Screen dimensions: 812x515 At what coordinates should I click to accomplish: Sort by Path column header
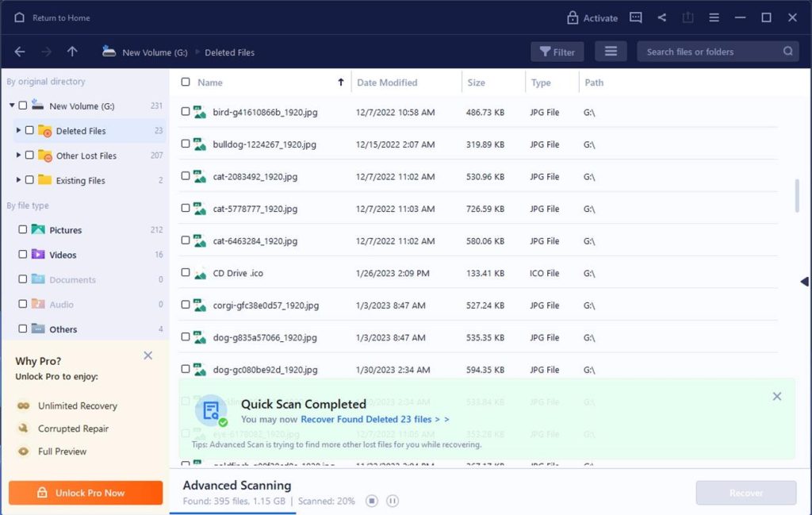[x=594, y=83]
